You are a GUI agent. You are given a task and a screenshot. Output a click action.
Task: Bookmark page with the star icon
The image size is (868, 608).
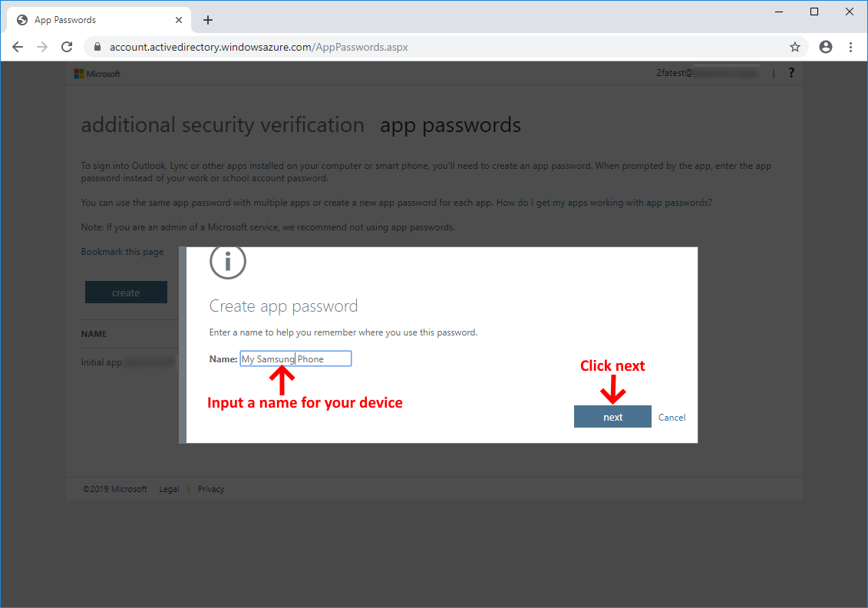[x=795, y=47]
